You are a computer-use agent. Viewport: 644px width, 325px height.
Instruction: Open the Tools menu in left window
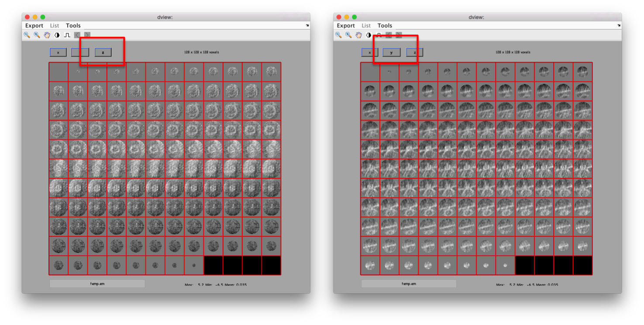point(73,26)
